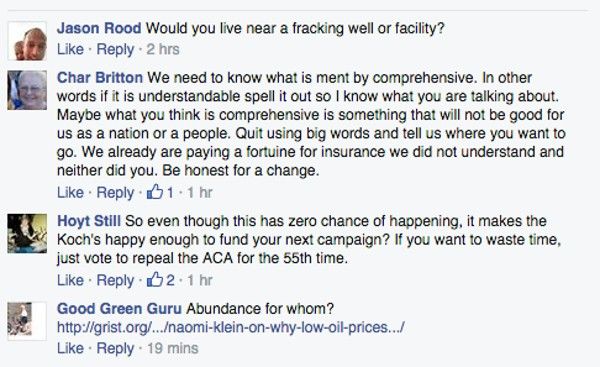Reply to Char Britton's comment

tap(115, 193)
